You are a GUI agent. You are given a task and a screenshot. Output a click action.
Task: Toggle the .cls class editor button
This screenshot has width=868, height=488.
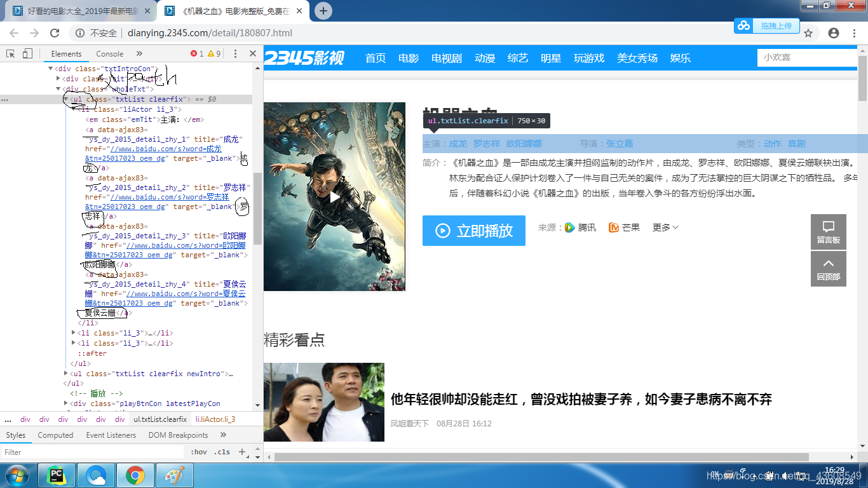pyautogui.click(x=222, y=452)
